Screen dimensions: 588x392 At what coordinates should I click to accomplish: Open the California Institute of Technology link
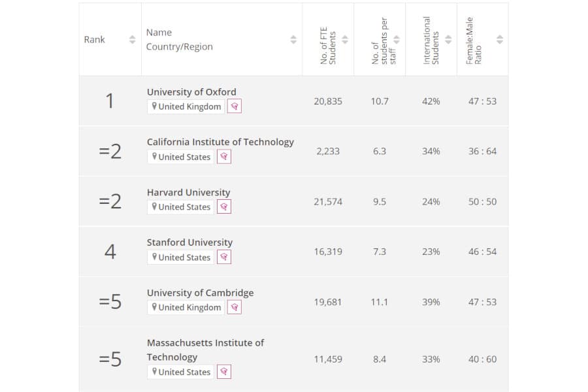click(220, 142)
